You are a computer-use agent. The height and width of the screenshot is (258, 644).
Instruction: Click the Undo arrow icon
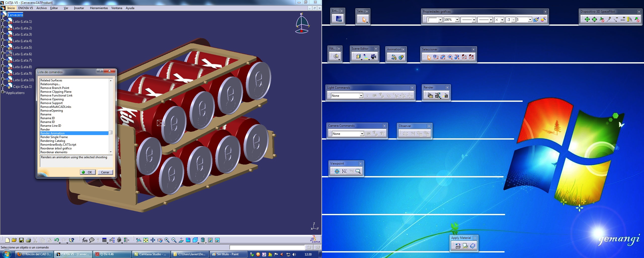[x=56, y=240]
